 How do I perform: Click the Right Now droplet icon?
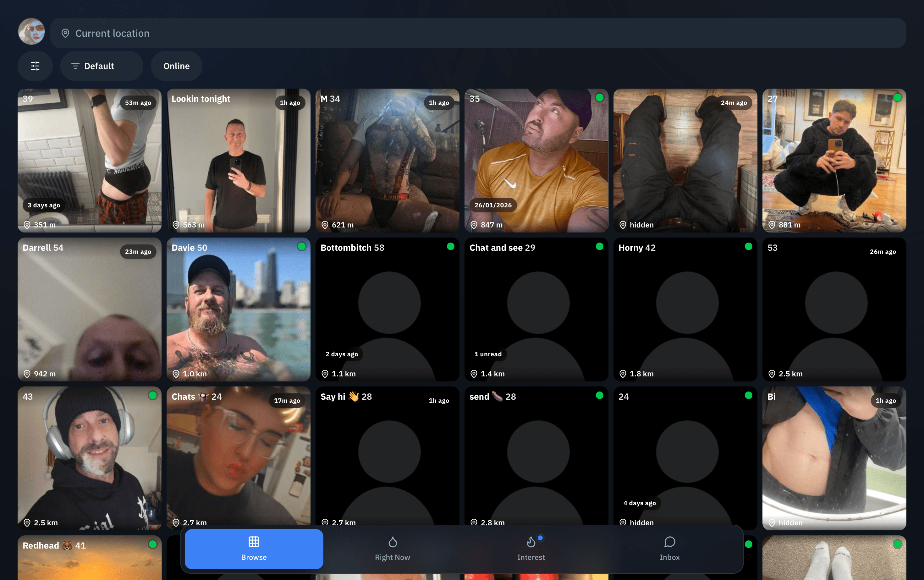pos(393,542)
